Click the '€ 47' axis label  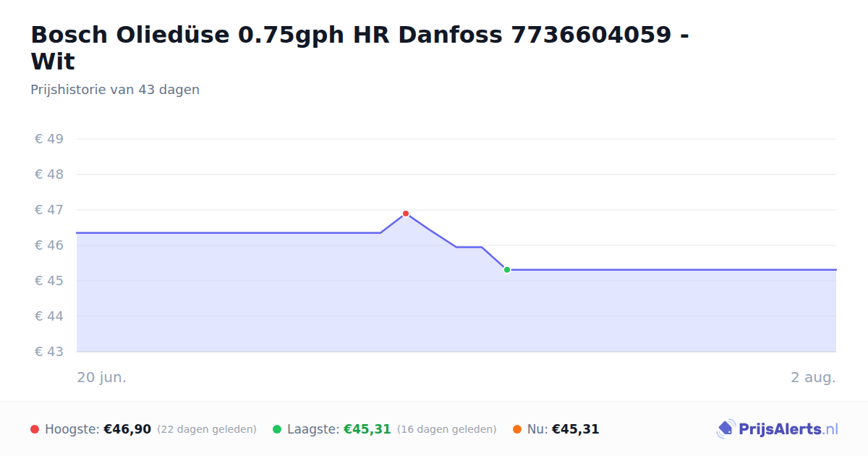point(49,210)
